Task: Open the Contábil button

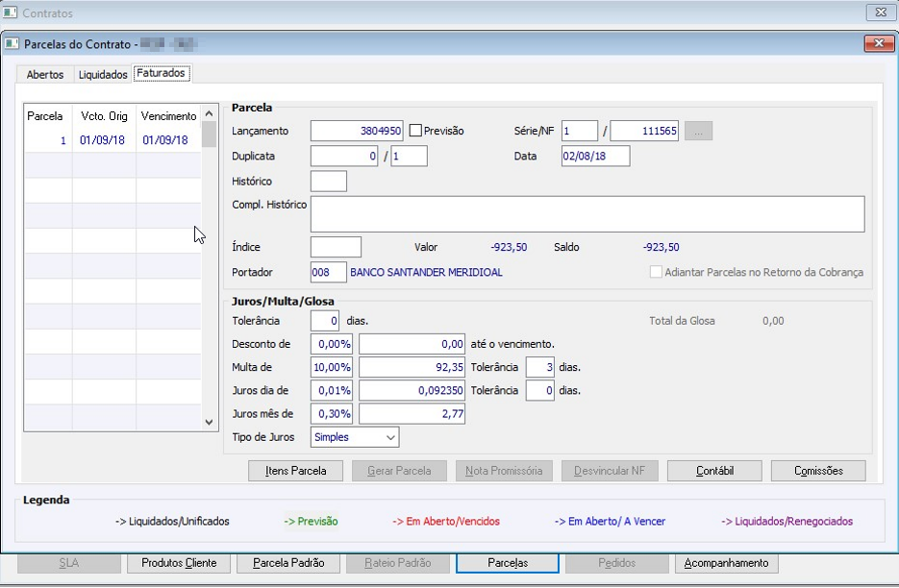Action: [714, 471]
